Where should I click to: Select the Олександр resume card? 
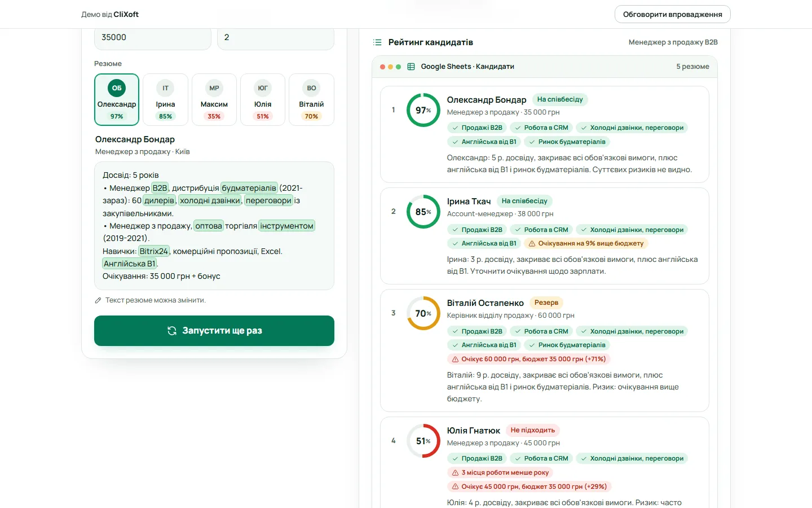coord(117,99)
